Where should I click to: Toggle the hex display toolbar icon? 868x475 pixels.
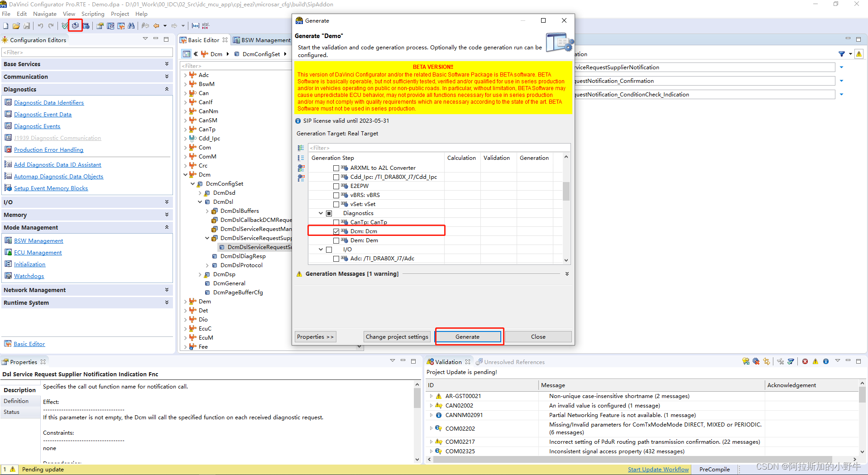point(195,26)
